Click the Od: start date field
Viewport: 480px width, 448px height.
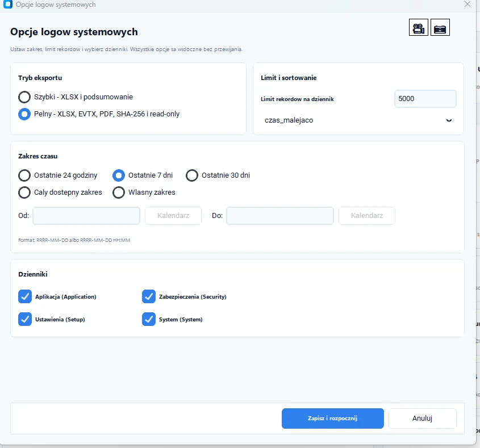coord(86,216)
